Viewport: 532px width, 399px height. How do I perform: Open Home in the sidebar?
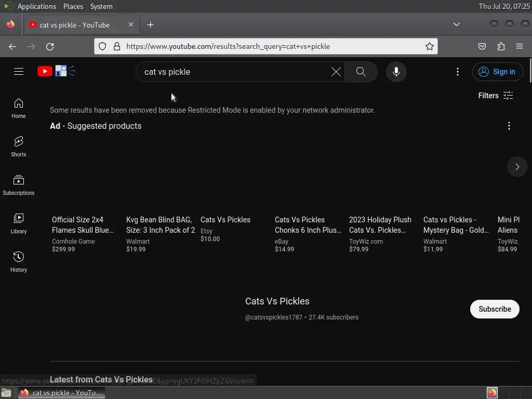[x=19, y=108]
